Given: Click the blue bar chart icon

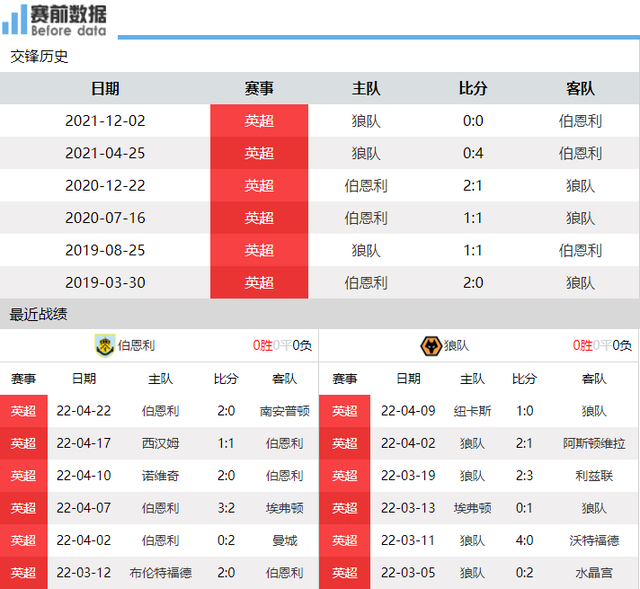Looking at the screenshot, I should 14,20.
